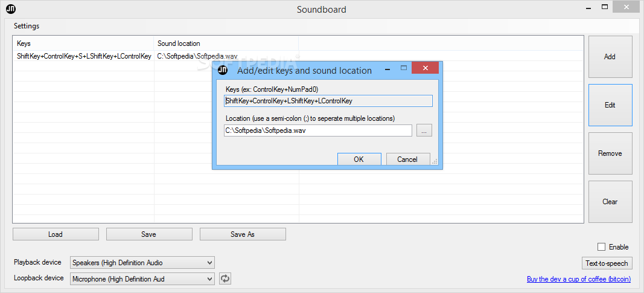Click the refresh devices icon button
644x293 pixels.
tap(225, 279)
